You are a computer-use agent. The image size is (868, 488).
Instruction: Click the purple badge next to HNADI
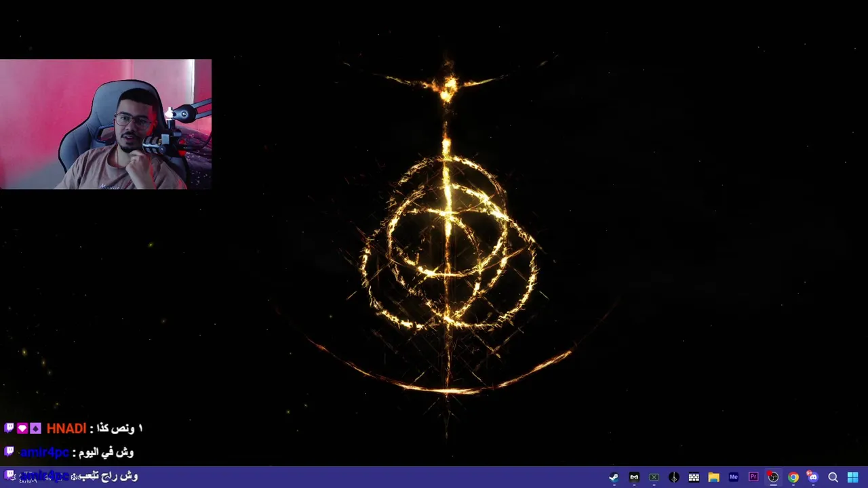[35, 428]
